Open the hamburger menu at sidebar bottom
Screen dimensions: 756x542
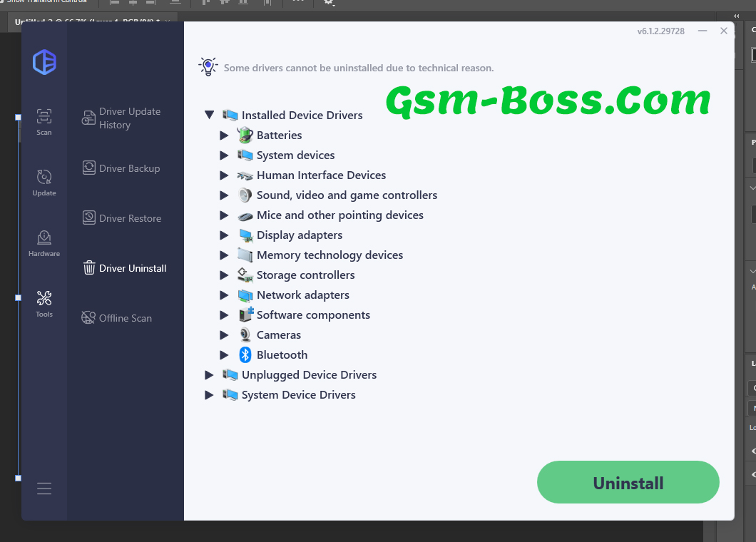click(44, 489)
